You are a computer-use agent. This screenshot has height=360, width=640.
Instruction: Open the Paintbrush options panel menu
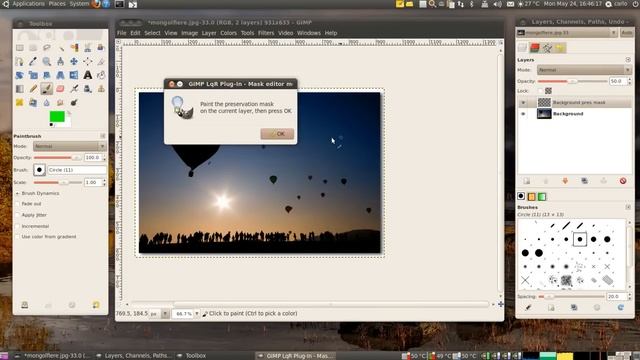click(x=102, y=136)
